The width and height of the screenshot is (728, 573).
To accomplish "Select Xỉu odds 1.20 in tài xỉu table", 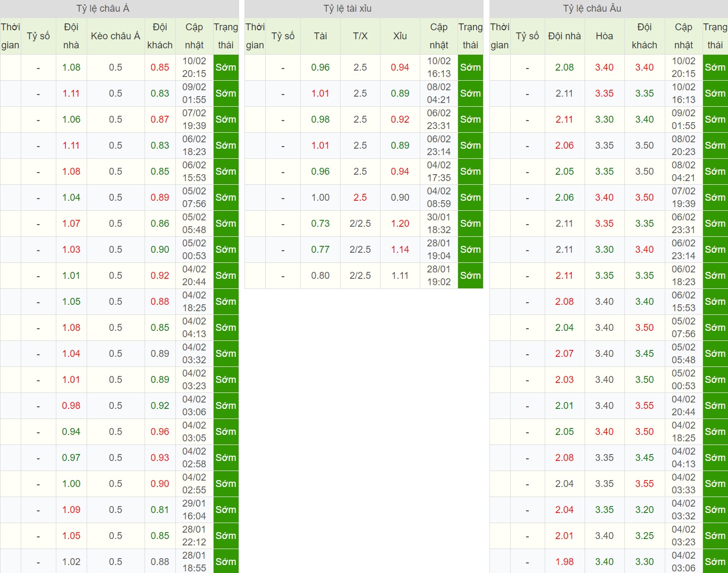I will tap(400, 224).
